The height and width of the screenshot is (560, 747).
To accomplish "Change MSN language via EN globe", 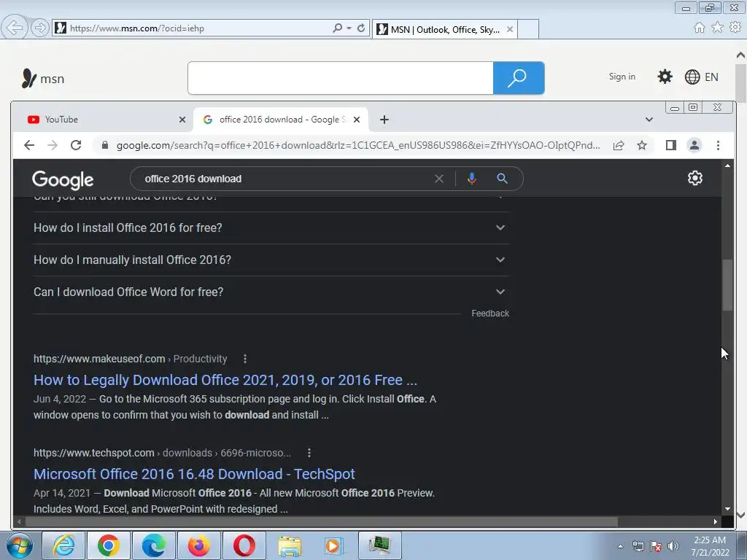I will pos(701,77).
